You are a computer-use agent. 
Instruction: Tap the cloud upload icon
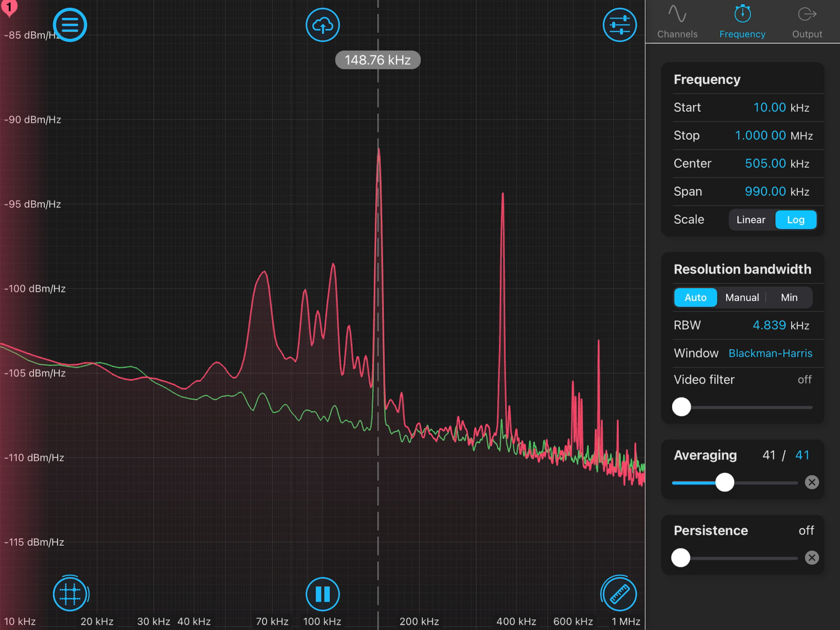coord(322,25)
